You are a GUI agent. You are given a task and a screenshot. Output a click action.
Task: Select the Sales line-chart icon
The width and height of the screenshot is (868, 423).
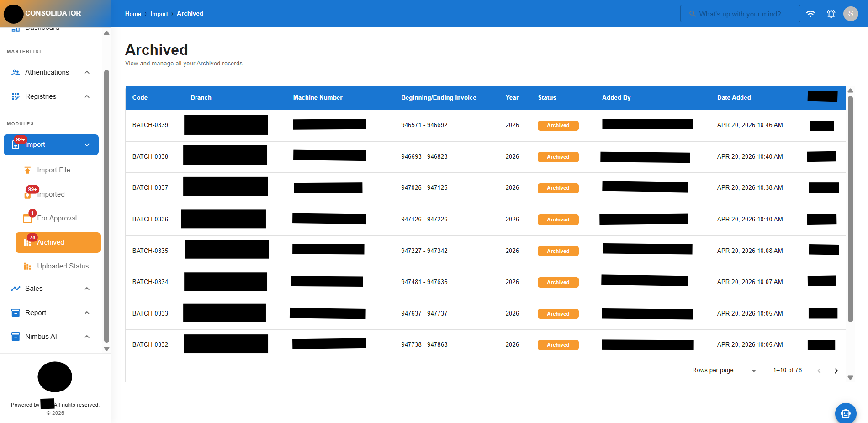15,288
